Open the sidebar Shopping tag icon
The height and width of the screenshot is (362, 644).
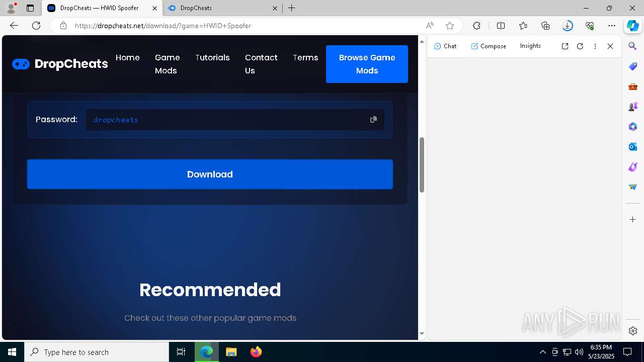633,66
